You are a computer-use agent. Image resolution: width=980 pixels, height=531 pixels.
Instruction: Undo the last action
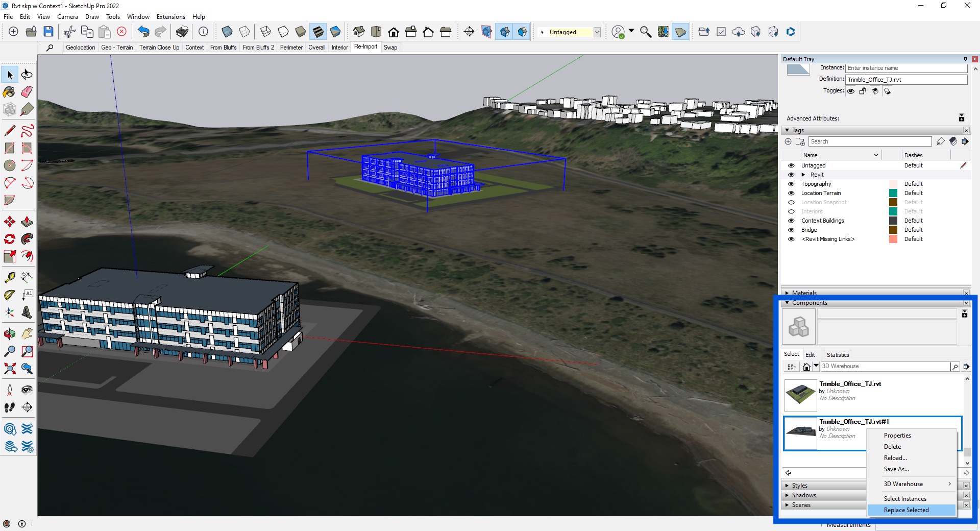click(143, 32)
